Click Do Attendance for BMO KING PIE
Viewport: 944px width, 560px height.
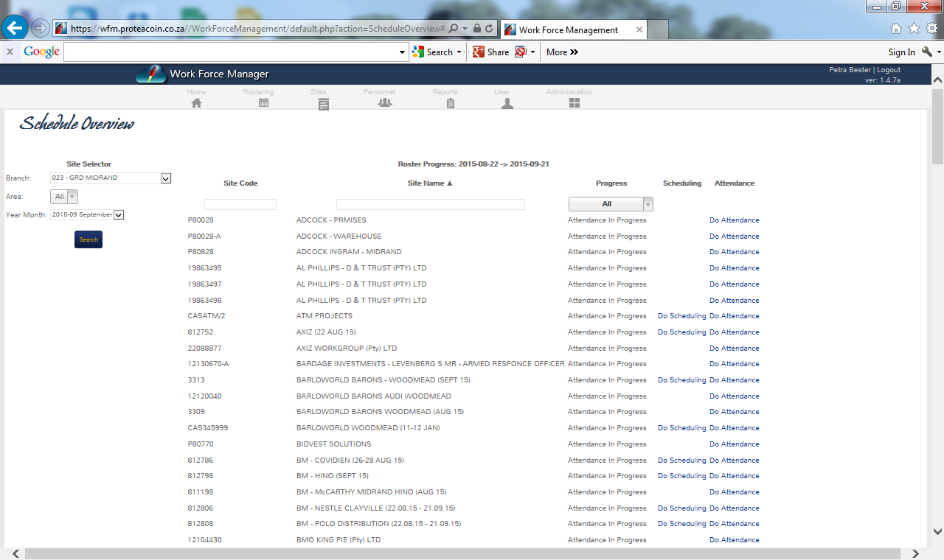(x=734, y=540)
